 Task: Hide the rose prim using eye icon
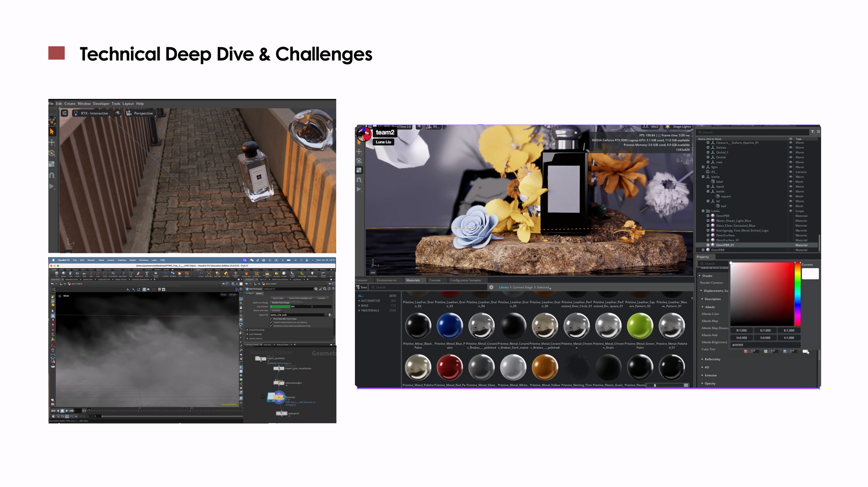pyautogui.click(x=790, y=162)
